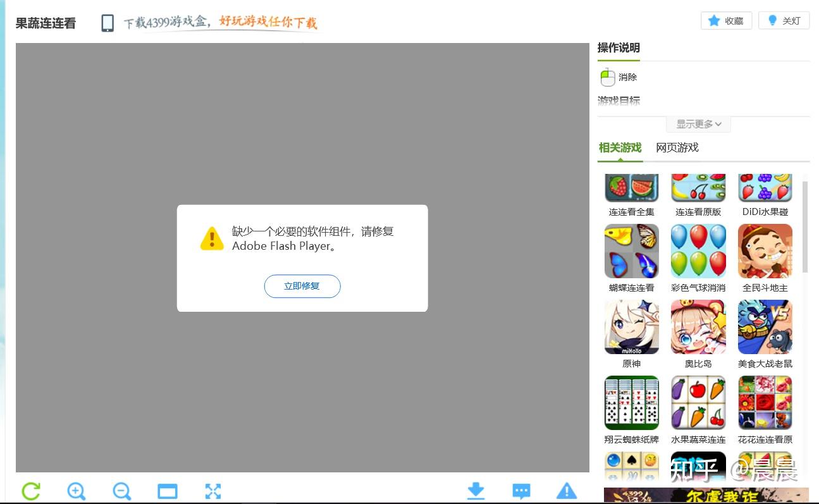819x504 pixels.
Task: Select the zoom in magnifier icon
Action: point(76,491)
